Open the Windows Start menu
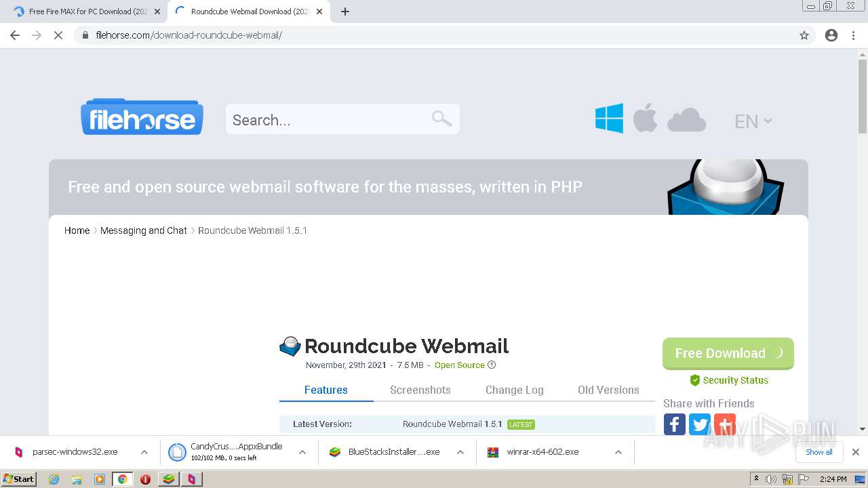This screenshot has height=488, width=868. (x=18, y=479)
